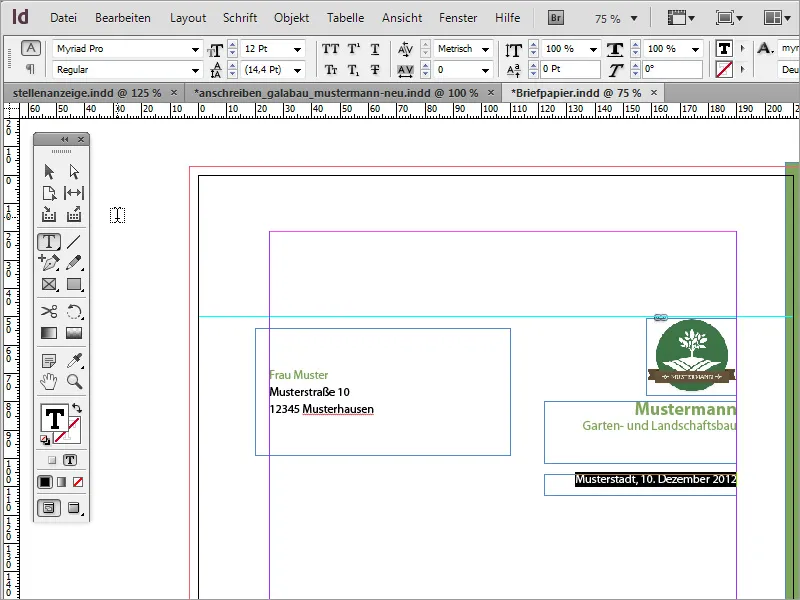800x600 pixels.
Task: Select the Free Transform tool
Action: click(74, 311)
